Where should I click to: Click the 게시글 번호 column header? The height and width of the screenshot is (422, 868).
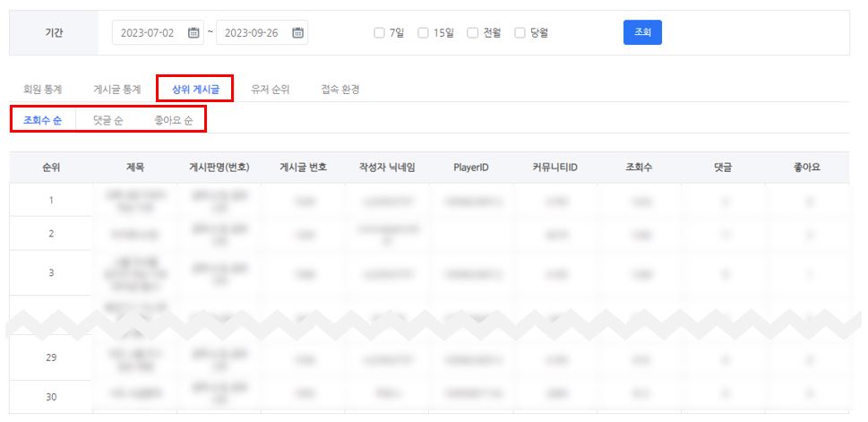pos(303,168)
